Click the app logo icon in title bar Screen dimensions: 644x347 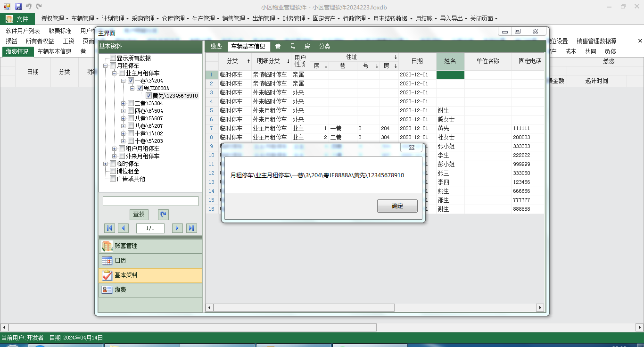pyautogui.click(x=7, y=7)
